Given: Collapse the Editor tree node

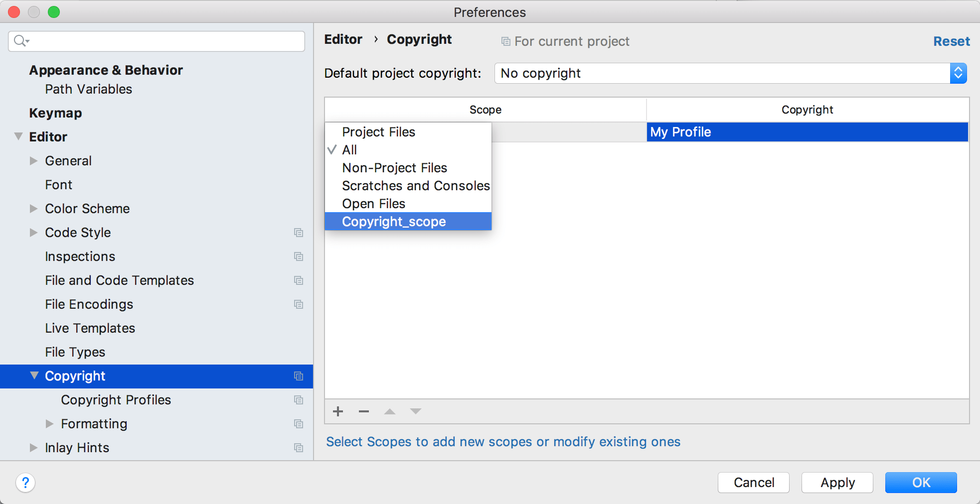Looking at the screenshot, I should 18,136.
